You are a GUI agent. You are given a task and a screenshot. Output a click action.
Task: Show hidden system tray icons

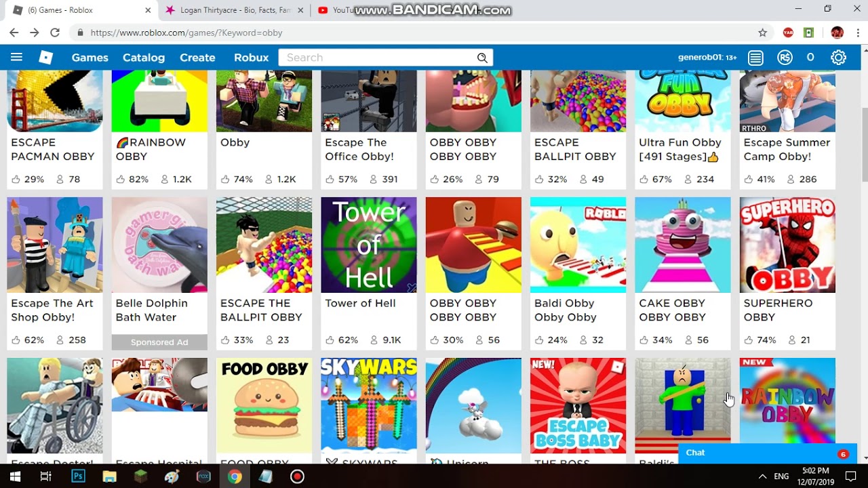[762, 476]
